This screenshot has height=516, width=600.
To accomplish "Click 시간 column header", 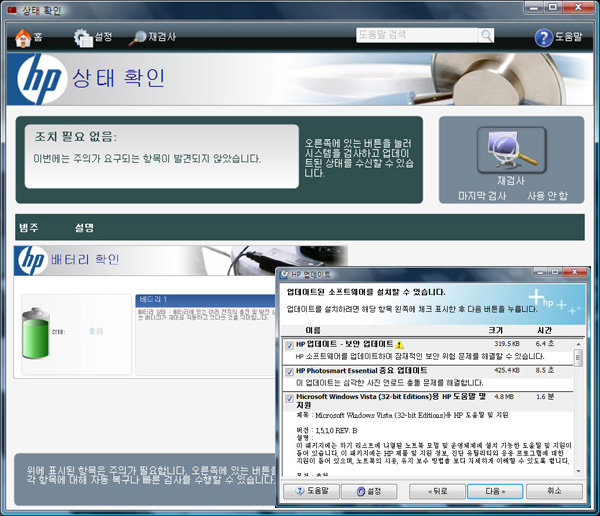I will (x=544, y=330).
